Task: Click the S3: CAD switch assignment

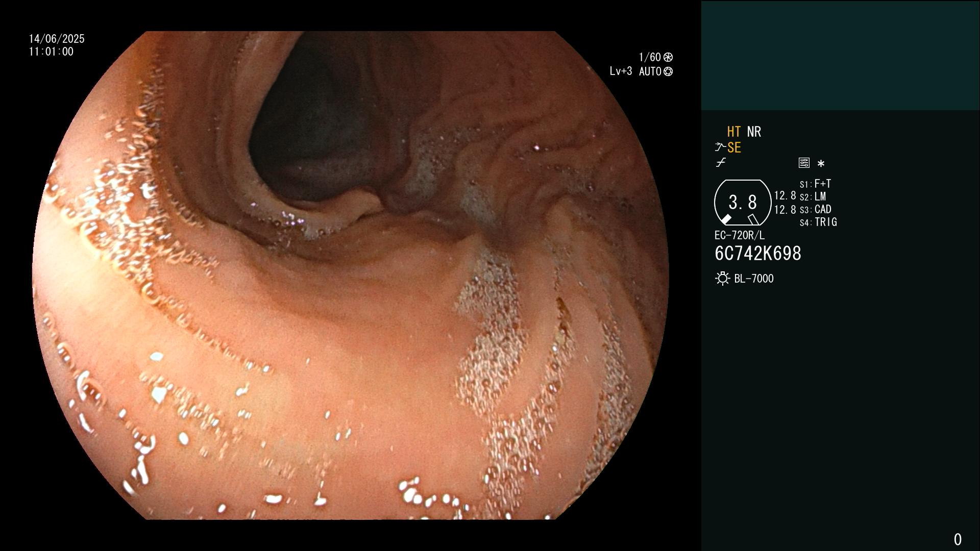Action: [x=815, y=209]
